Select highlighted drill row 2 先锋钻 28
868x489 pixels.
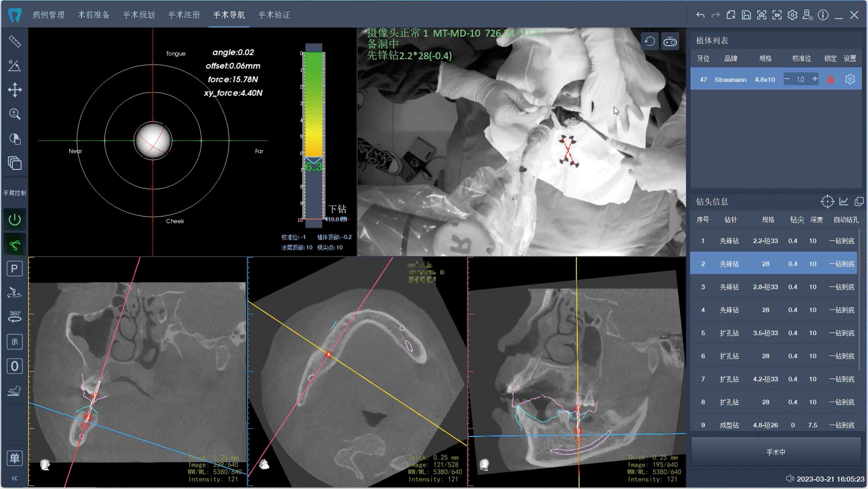pos(774,263)
